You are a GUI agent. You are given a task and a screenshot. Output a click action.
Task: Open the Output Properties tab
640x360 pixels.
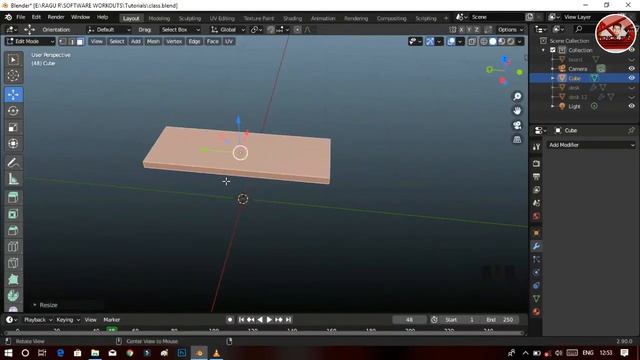(536, 177)
